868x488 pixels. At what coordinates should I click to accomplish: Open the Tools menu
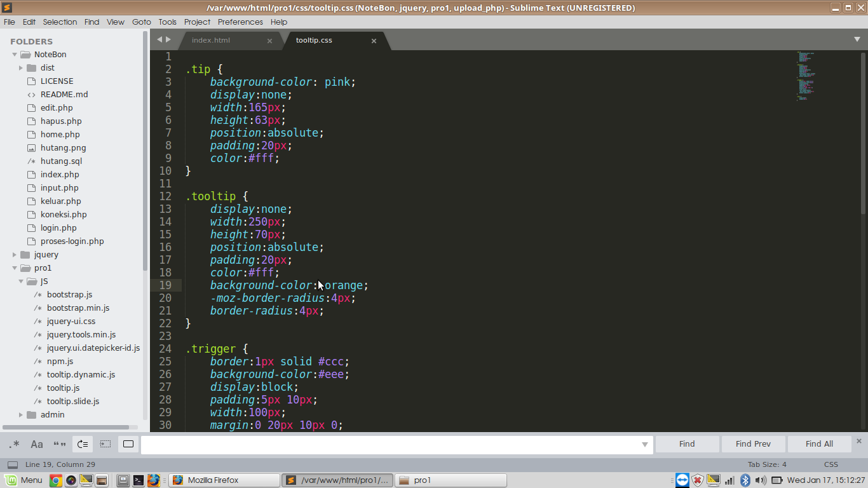tap(168, 22)
